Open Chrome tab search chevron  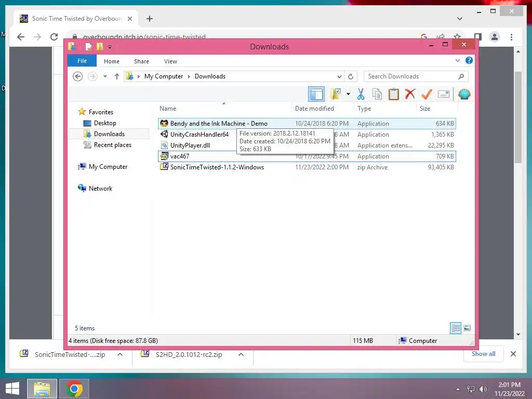click(460, 19)
